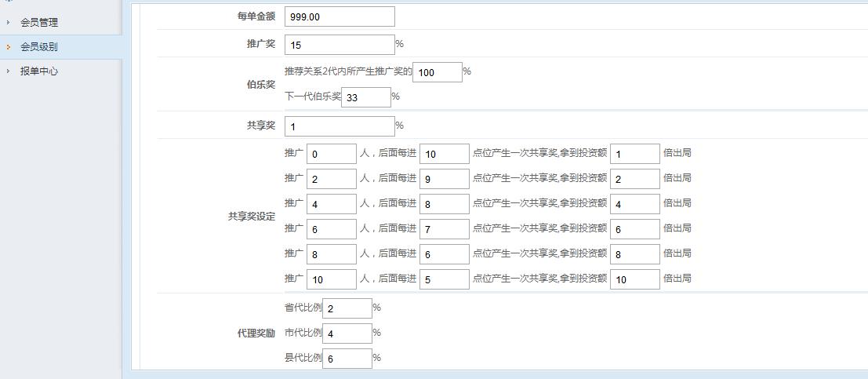Click the 省代比例 input field

point(347,308)
